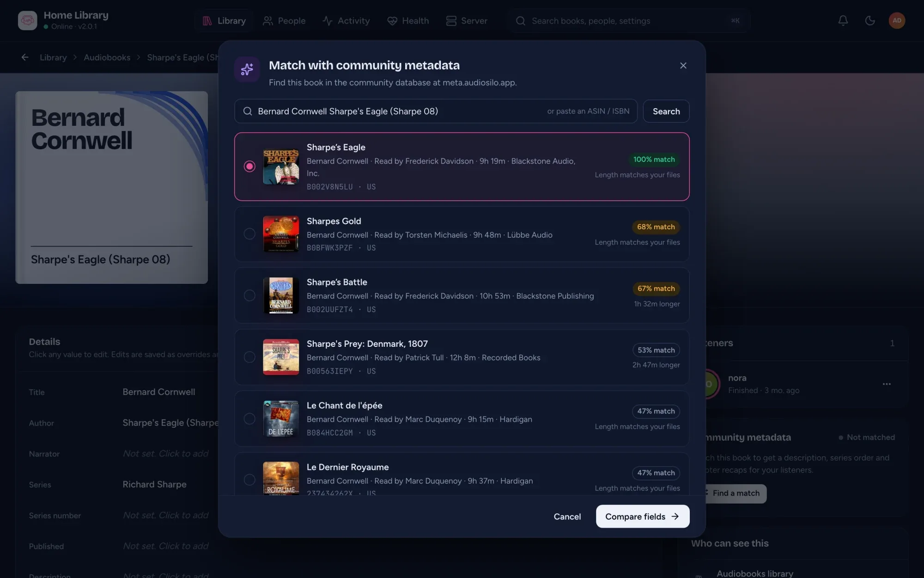Image resolution: width=924 pixels, height=578 pixels.
Task: Click the Sharpe's Battle cover thumbnail
Action: point(281,295)
